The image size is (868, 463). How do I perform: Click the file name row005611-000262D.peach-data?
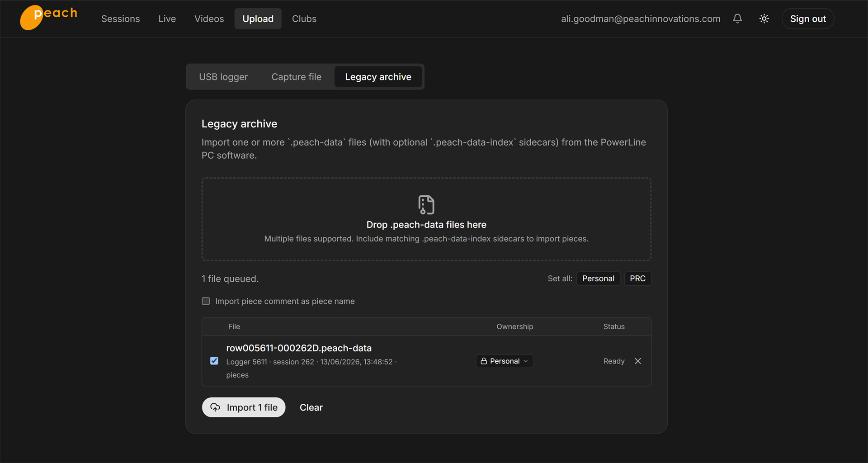tap(299, 348)
